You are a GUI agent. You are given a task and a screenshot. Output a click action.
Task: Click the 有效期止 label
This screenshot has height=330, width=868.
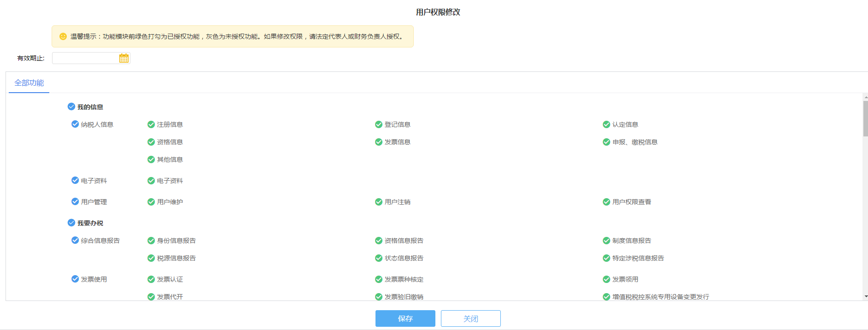pyautogui.click(x=31, y=58)
